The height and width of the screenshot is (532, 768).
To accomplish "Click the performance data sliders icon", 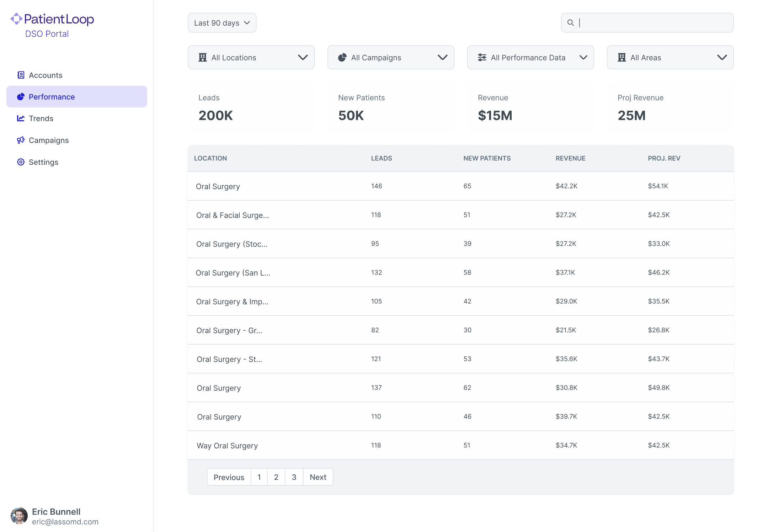I will coord(482,58).
